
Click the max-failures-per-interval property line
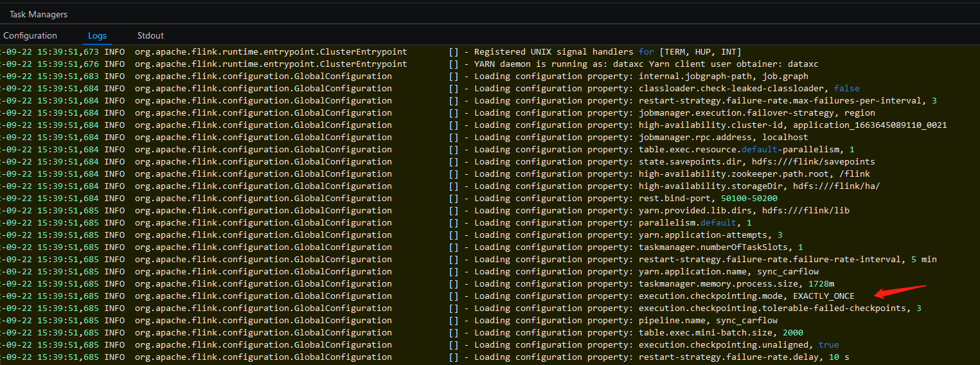(x=468, y=101)
